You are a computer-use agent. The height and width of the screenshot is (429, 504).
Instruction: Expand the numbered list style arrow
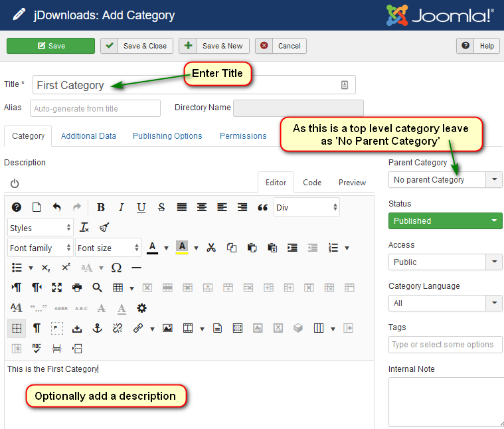[x=347, y=248]
